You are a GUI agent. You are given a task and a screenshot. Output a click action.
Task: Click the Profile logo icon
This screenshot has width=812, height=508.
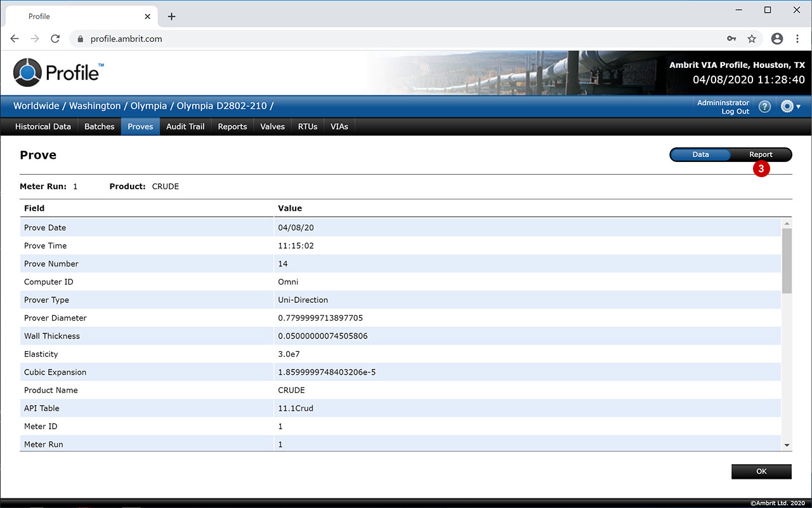pos(27,72)
